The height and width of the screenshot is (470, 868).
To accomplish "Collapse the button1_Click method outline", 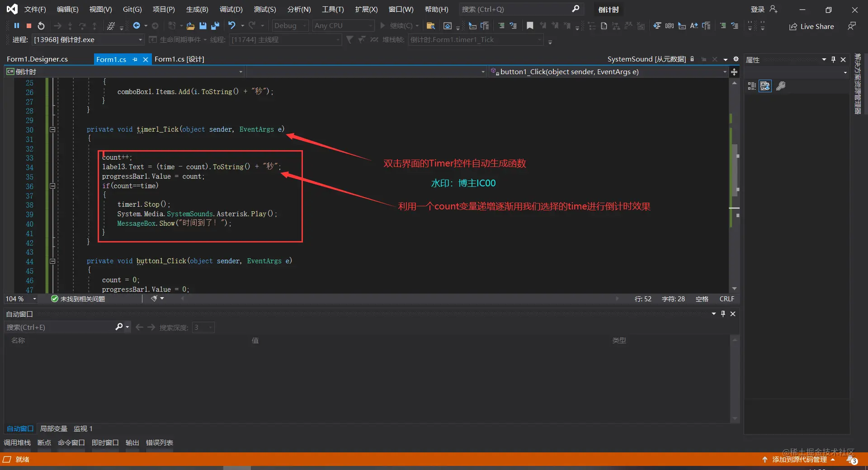I will point(52,261).
